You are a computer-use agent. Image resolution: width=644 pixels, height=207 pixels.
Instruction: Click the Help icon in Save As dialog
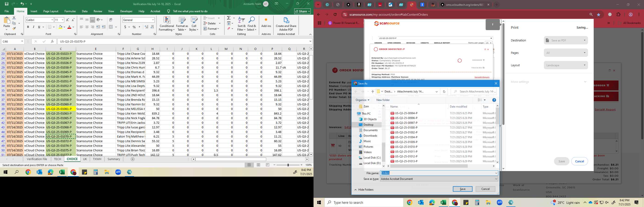tap(494, 100)
